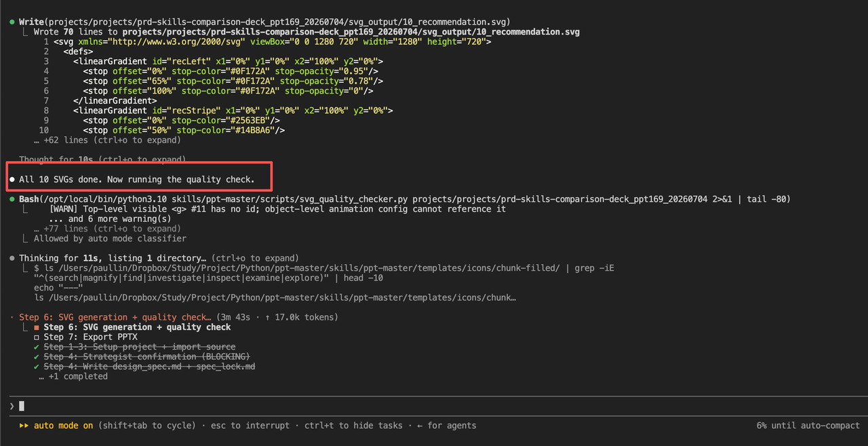Click the green checkmark beside Strategist confirmation
Screen dimensions: 868x446
[37, 356]
